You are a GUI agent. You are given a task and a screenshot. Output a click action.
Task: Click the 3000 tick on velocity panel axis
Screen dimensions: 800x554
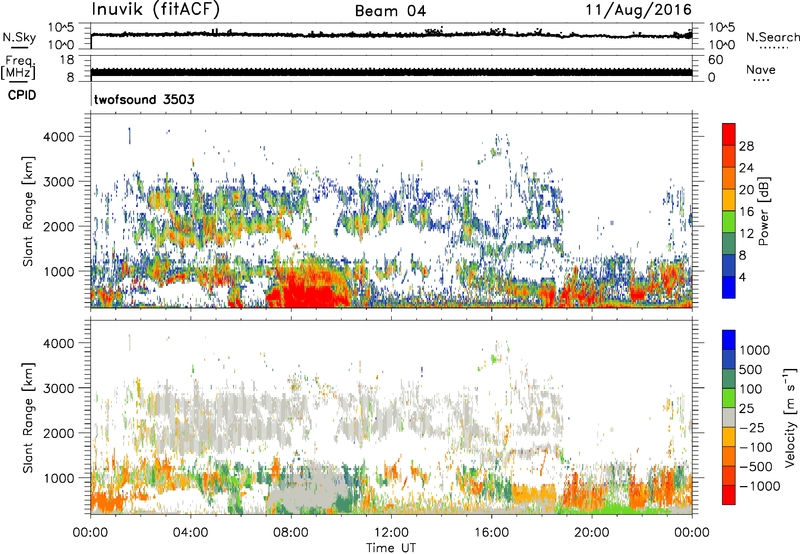click(58, 388)
